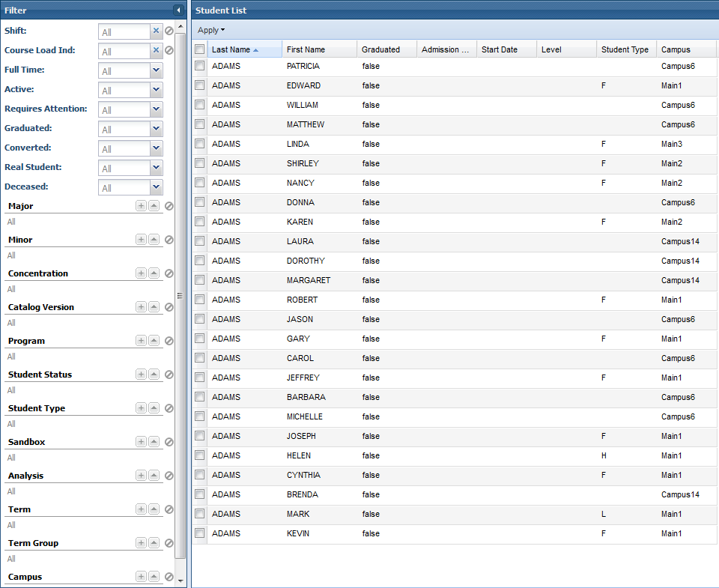
Task: Tick the checkbox for ADAMS PATRICIA
Action: 199,66
